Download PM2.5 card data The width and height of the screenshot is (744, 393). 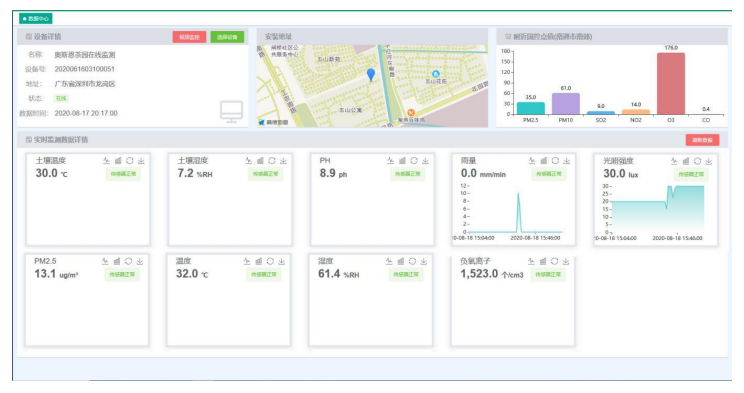tap(140, 262)
